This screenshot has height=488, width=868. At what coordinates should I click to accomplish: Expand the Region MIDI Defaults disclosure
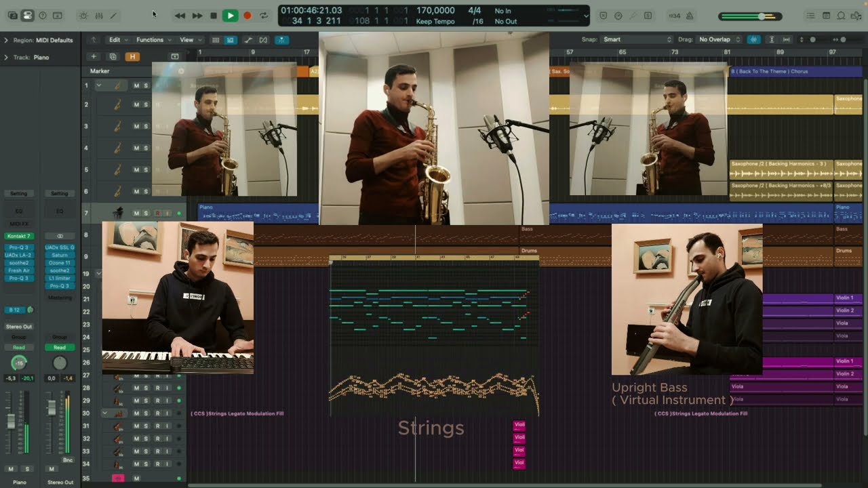(6, 40)
